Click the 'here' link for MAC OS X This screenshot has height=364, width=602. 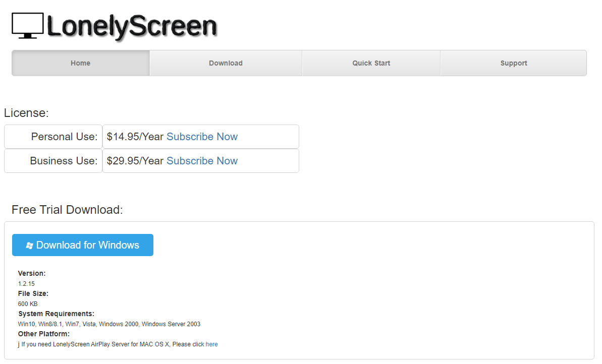(211, 344)
